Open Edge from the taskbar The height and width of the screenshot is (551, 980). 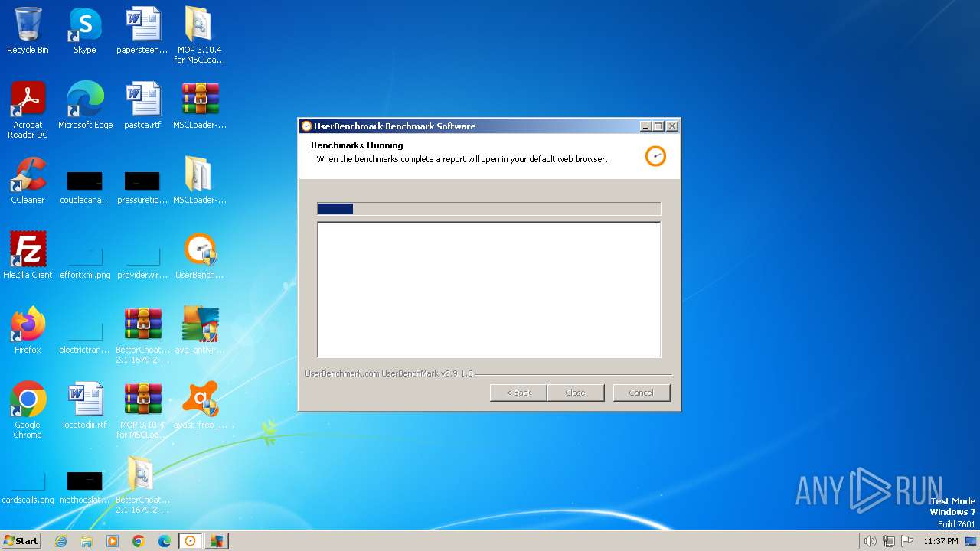[165, 541]
